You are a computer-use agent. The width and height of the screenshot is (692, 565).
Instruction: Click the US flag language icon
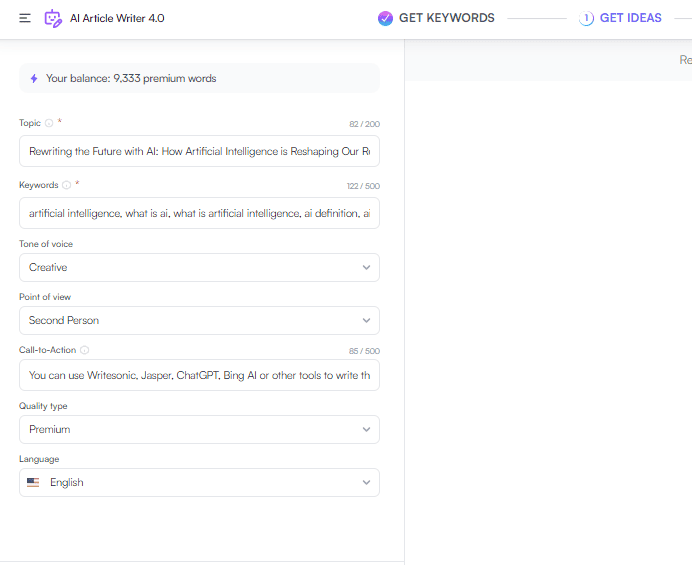click(33, 482)
